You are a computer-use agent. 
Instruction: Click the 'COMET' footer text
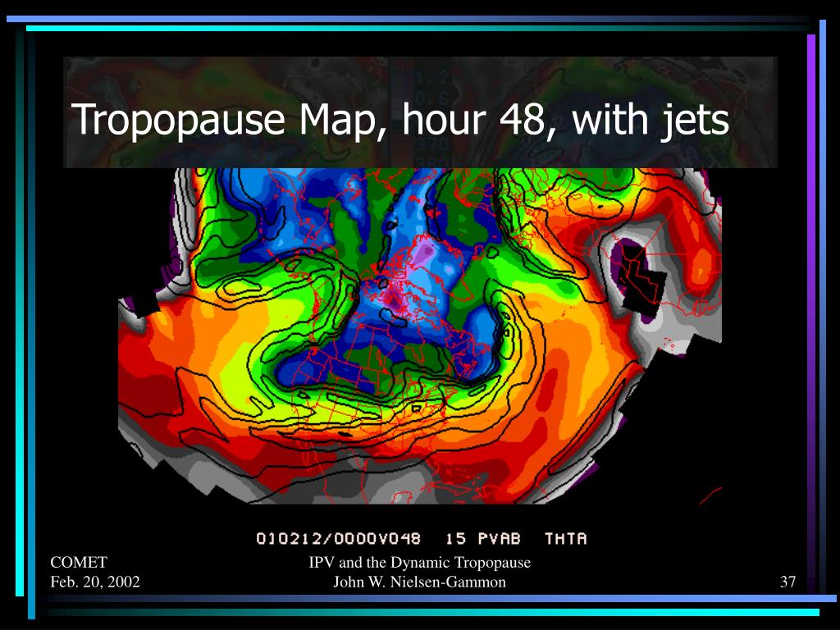pyautogui.click(x=79, y=562)
